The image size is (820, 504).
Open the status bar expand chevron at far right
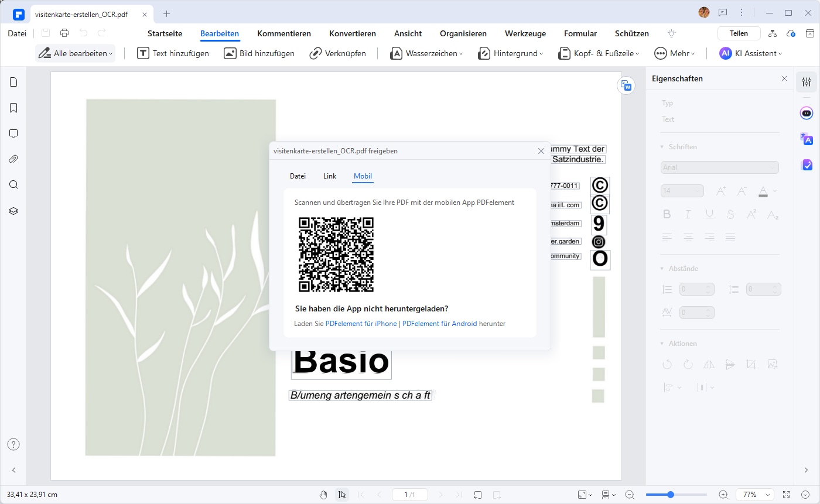tap(805, 495)
